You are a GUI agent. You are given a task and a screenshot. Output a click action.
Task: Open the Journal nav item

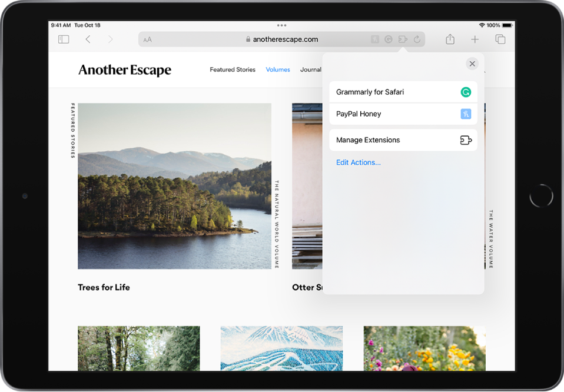coord(311,69)
